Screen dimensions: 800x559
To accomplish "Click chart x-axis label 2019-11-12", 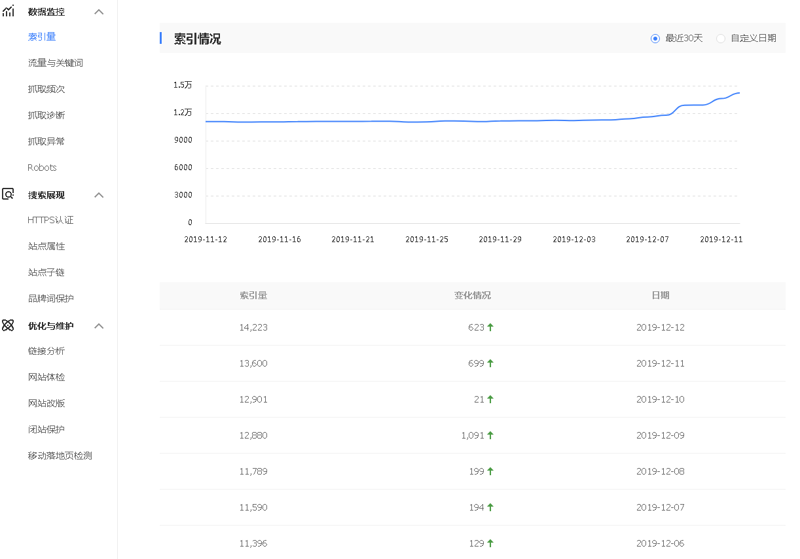I will click(206, 239).
